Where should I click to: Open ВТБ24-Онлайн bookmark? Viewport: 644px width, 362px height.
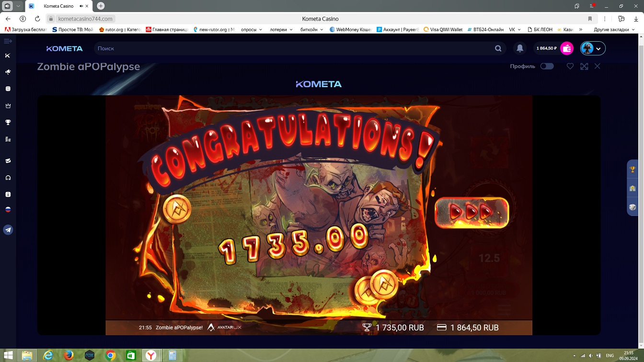(x=485, y=30)
